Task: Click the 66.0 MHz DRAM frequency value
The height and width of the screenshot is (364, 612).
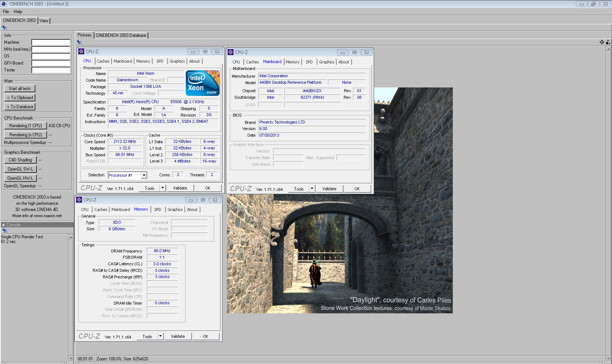Action: [162, 251]
